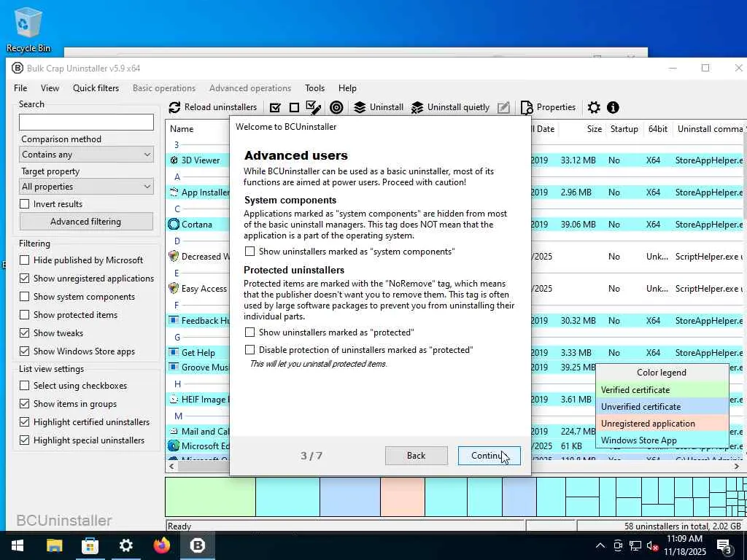The height and width of the screenshot is (560, 747).
Task: Click the invert selection toolbar icon
Action: (313, 108)
